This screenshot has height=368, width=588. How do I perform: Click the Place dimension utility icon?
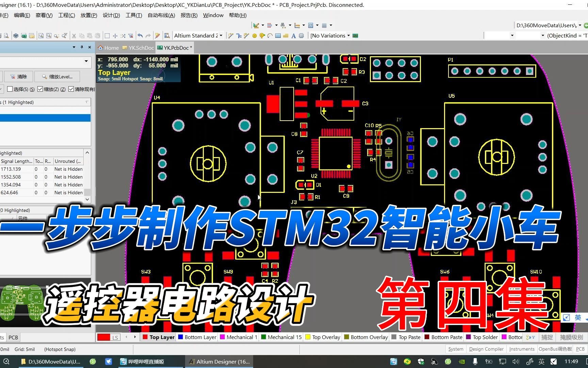(297, 25)
